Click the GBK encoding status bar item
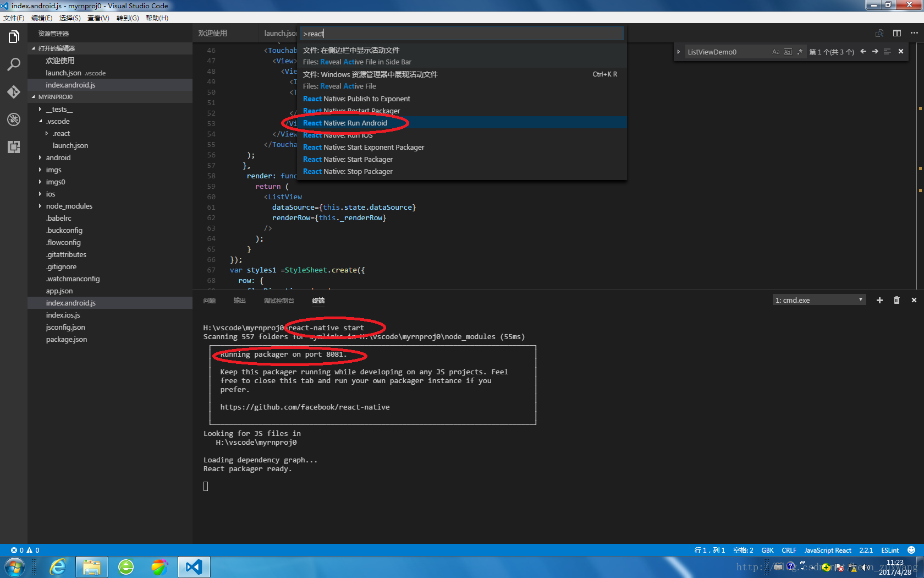The image size is (924, 578). click(x=767, y=550)
